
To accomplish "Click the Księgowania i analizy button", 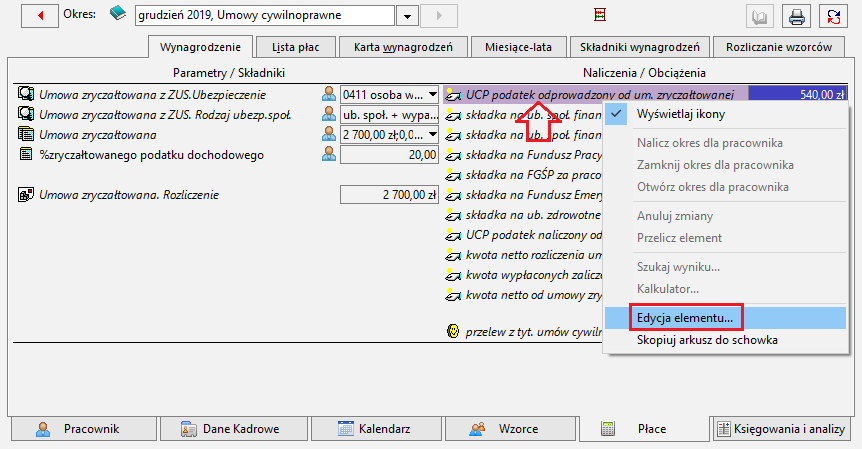I will [x=781, y=429].
